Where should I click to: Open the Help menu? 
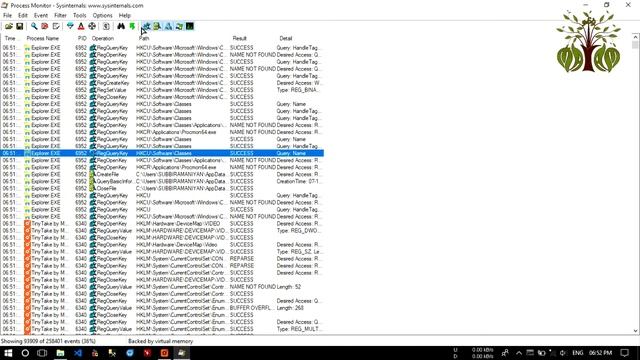coord(124,16)
